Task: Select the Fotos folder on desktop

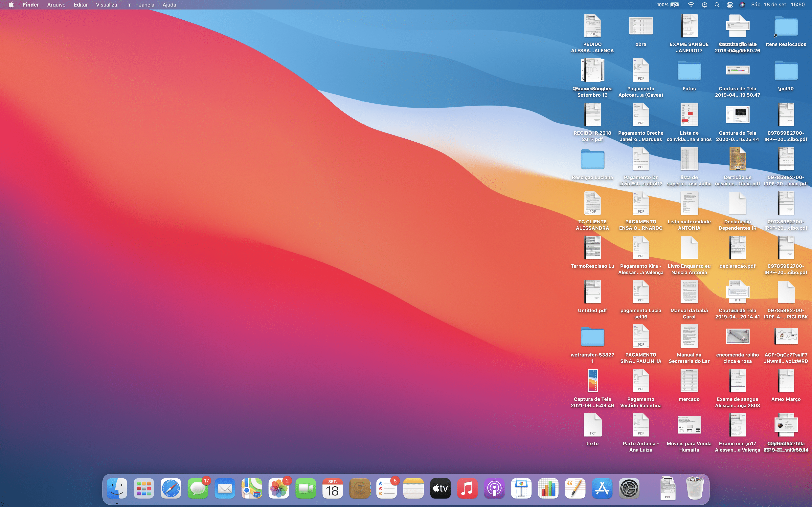Action: pyautogui.click(x=689, y=71)
